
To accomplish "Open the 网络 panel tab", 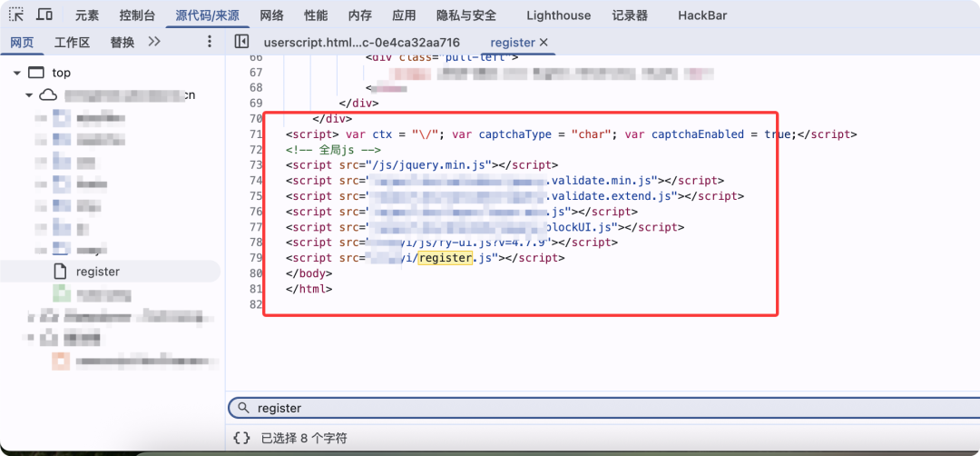I will (x=272, y=15).
